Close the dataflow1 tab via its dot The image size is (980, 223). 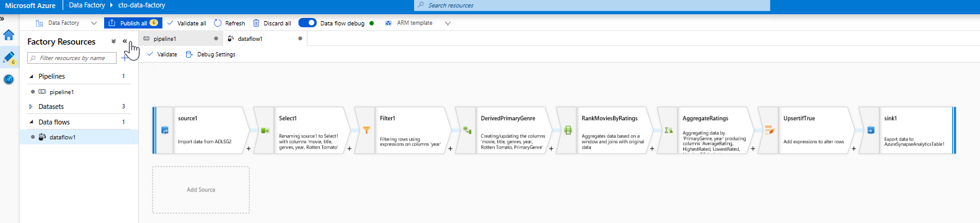pyautogui.click(x=300, y=38)
